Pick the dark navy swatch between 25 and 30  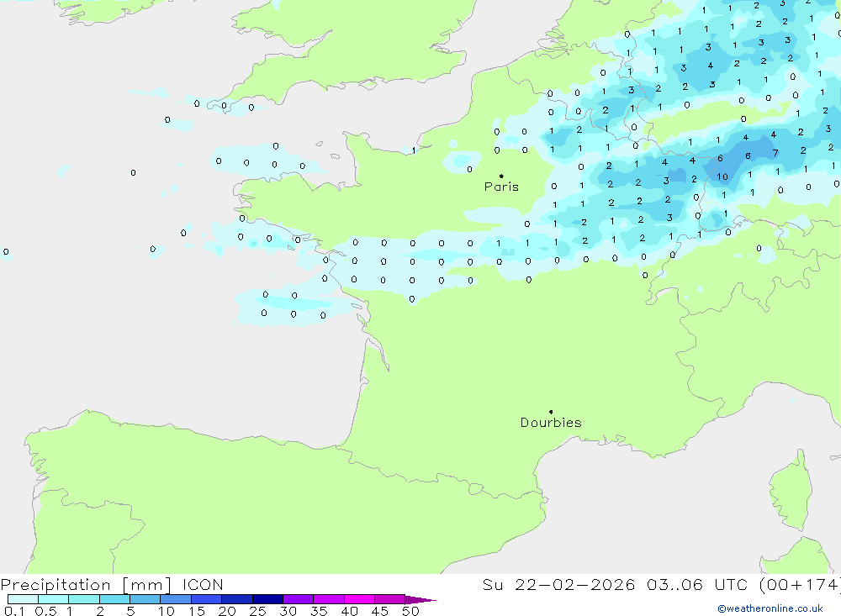point(267,599)
